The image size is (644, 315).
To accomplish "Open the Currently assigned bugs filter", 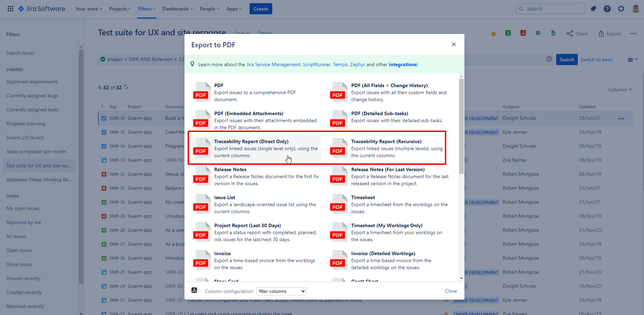I will pos(32,96).
